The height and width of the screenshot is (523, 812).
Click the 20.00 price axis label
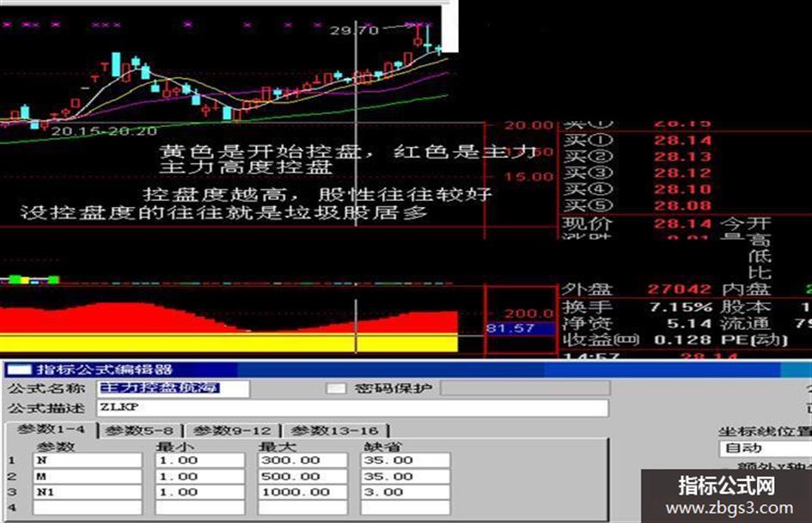click(528, 125)
